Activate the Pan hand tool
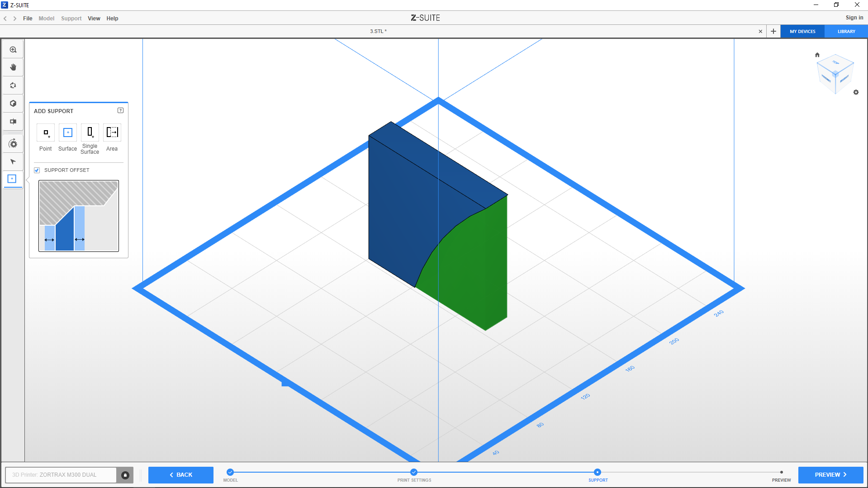 [x=13, y=67]
